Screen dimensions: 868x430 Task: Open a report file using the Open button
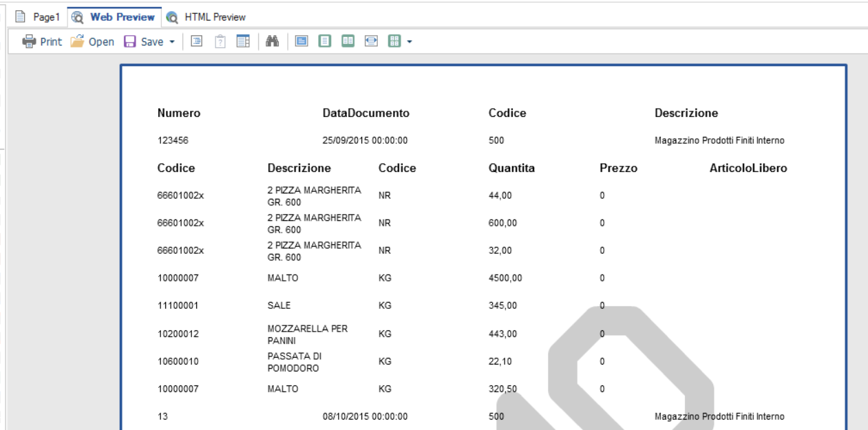coord(91,42)
